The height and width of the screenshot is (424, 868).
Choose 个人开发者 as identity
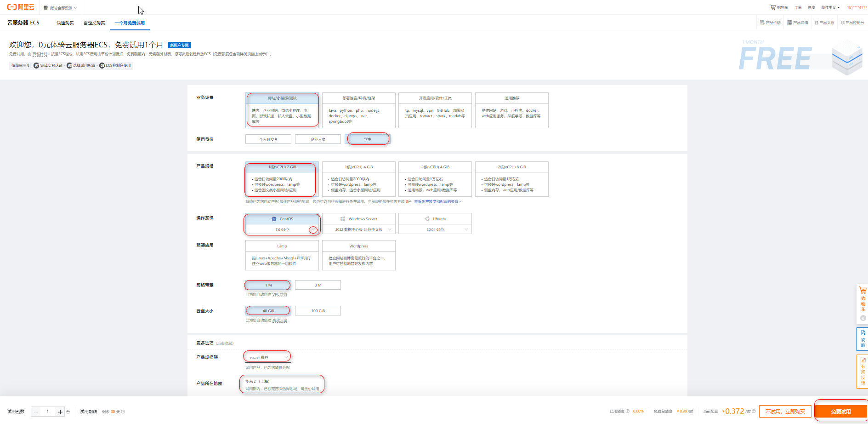coord(268,139)
